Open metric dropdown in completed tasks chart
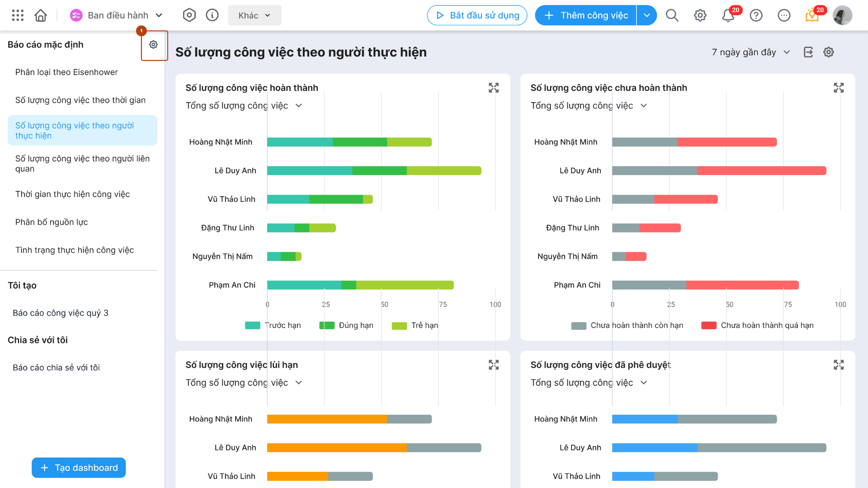Screen dimensions: 868x488 point(244,105)
